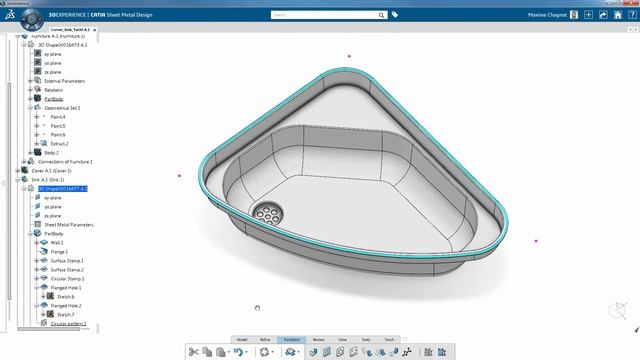Click the 3DS logo icon
Image resolution: width=640 pixels, height=360 pixels.
[10, 15]
